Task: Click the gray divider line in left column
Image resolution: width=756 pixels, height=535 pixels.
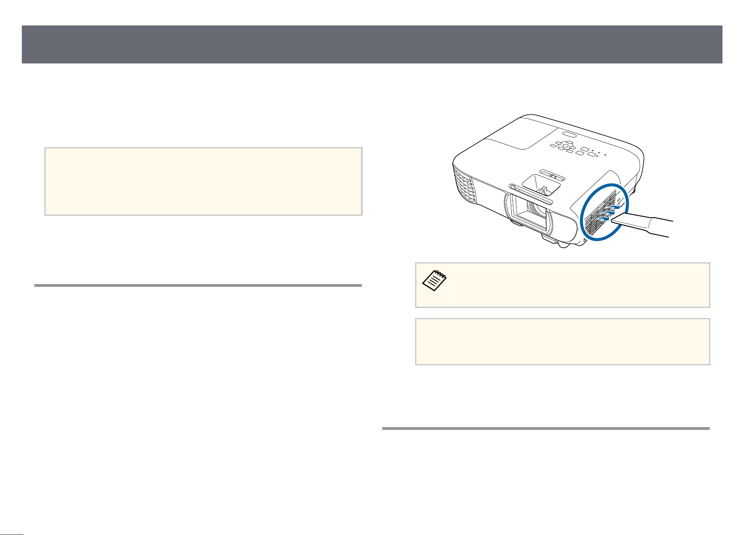Action: tap(198, 285)
